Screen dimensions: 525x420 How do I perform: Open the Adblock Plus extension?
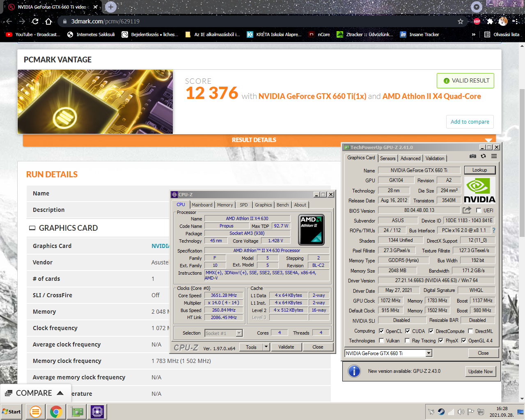(477, 21)
